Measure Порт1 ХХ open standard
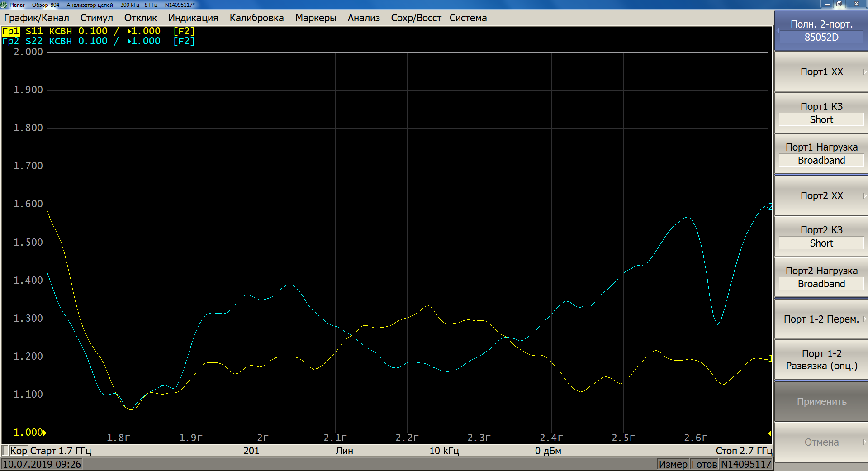Image resolution: width=868 pixels, height=471 pixels. [821, 72]
